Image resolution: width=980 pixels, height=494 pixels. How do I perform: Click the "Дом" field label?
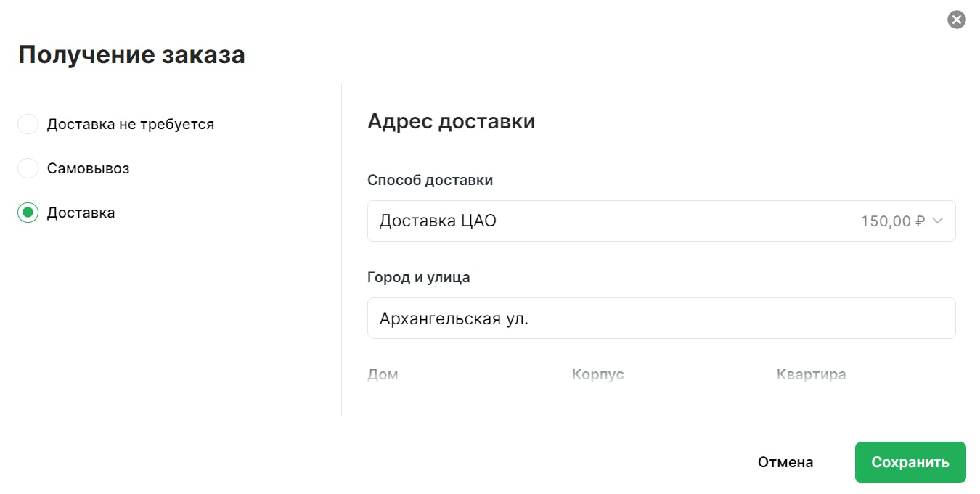click(383, 374)
